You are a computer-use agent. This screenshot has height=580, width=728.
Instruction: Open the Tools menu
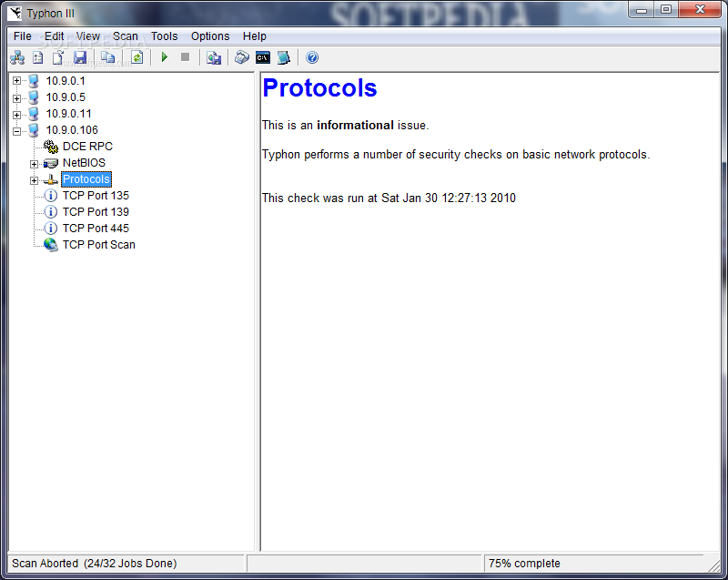click(165, 36)
